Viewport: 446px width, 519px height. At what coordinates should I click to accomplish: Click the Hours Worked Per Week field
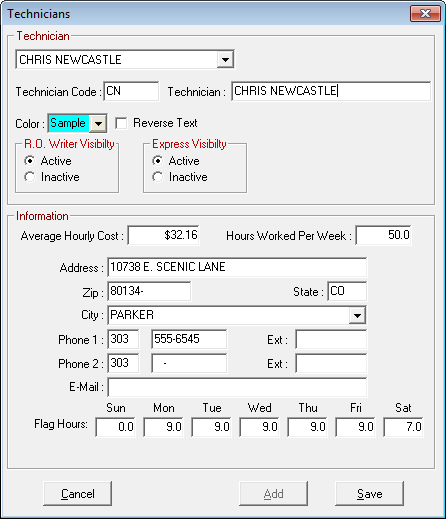(383, 235)
